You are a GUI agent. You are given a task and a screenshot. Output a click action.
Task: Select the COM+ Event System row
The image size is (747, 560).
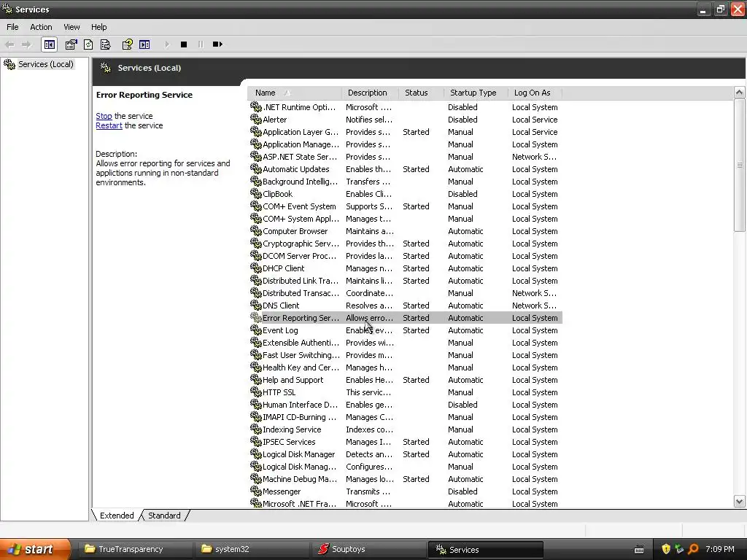click(x=406, y=206)
